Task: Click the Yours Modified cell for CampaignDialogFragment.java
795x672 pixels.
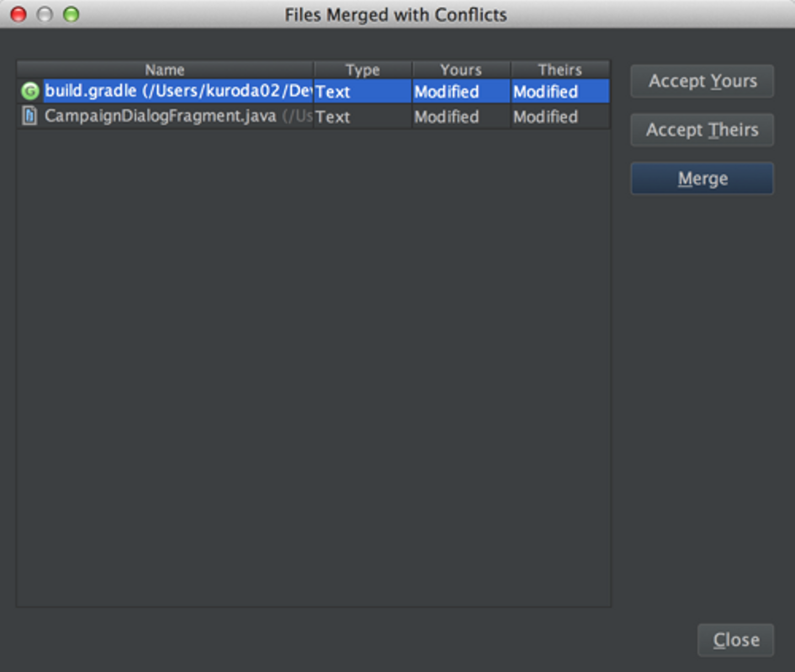Action: [x=447, y=117]
